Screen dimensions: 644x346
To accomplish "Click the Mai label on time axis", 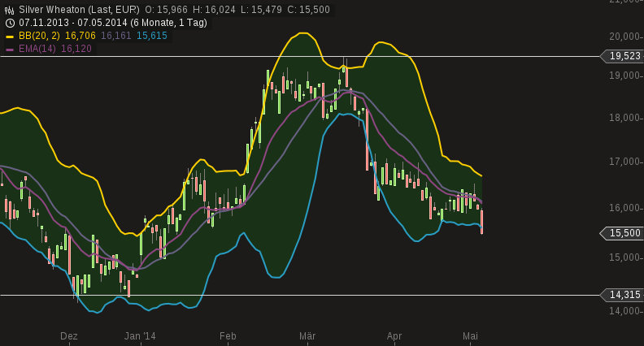I will pyautogui.click(x=470, y=335).
